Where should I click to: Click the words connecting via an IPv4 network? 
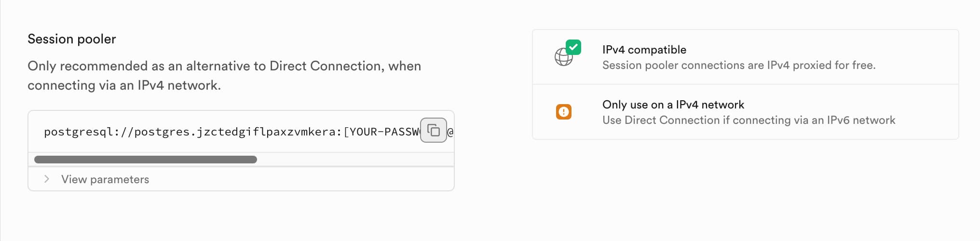(124, 85)
